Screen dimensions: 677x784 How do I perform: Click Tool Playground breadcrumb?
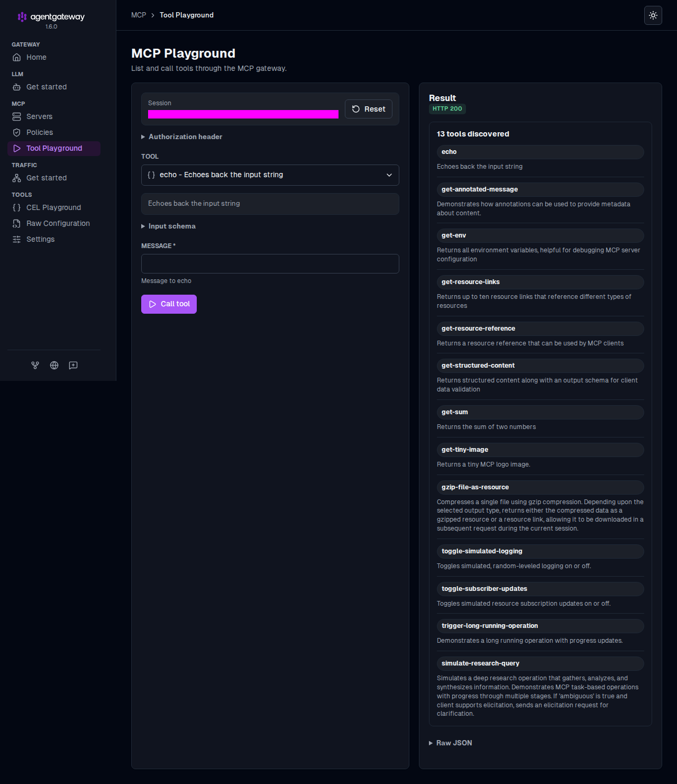pyautogui.click(x=187, y=15)
